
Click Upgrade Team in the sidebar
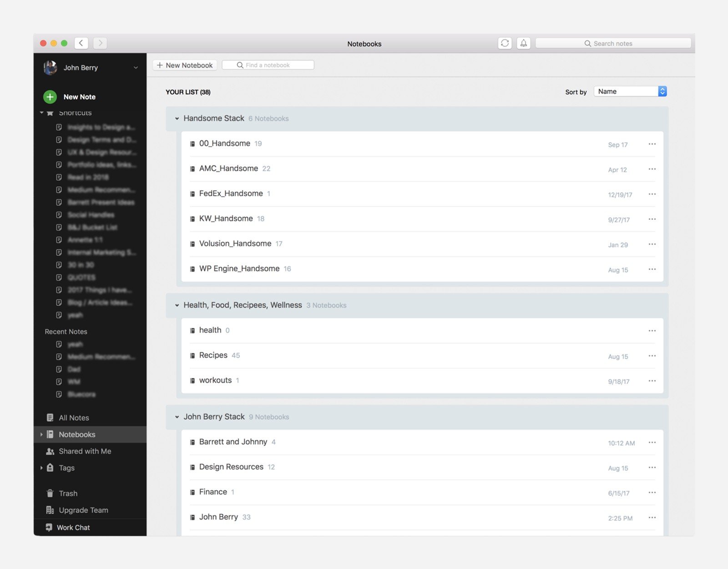[83, 510]
